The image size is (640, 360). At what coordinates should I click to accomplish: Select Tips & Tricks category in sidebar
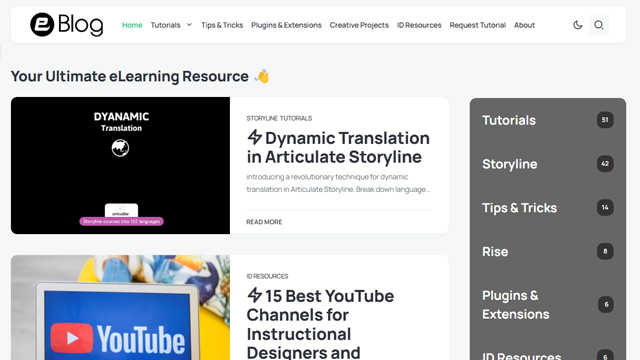[520, 208]
